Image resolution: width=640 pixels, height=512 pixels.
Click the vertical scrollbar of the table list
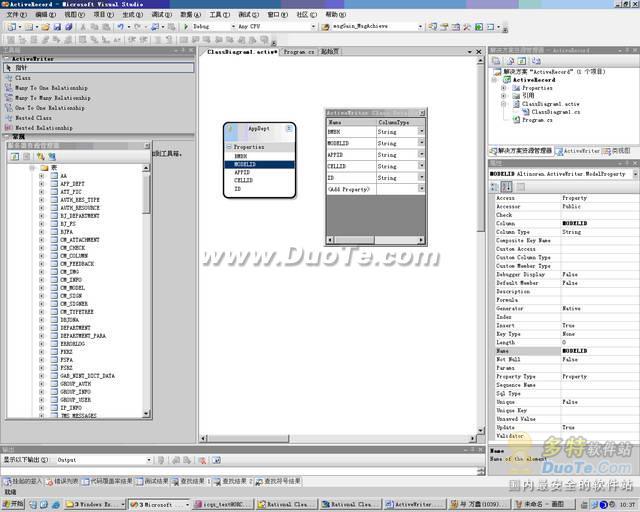point(146,292)
